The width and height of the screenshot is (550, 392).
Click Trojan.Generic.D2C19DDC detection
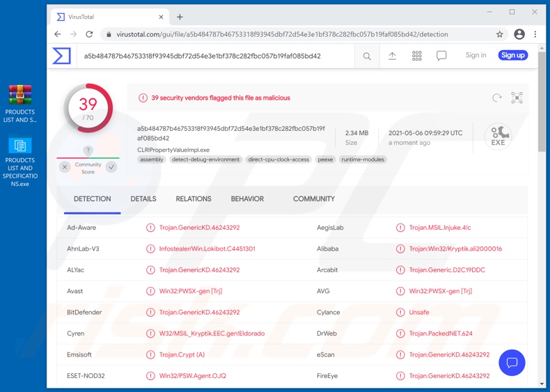coord(447,270)
